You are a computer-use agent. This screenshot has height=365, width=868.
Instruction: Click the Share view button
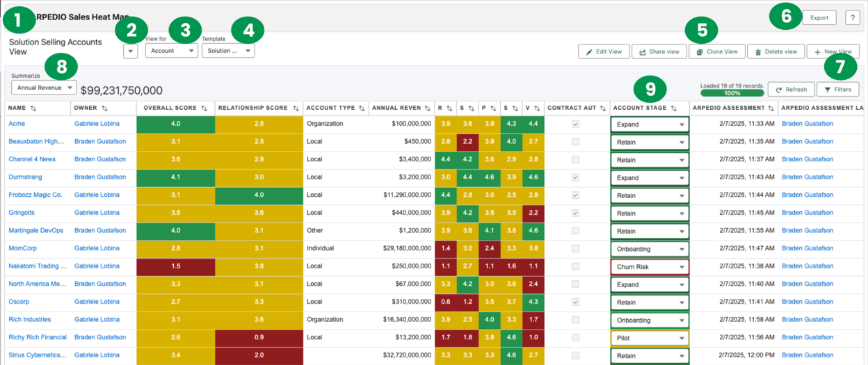(x=659, y=51)
